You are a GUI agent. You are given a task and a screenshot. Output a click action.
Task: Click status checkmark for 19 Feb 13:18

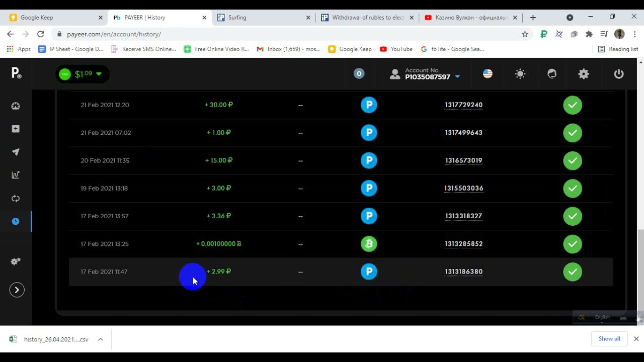(x=573, y=188)
